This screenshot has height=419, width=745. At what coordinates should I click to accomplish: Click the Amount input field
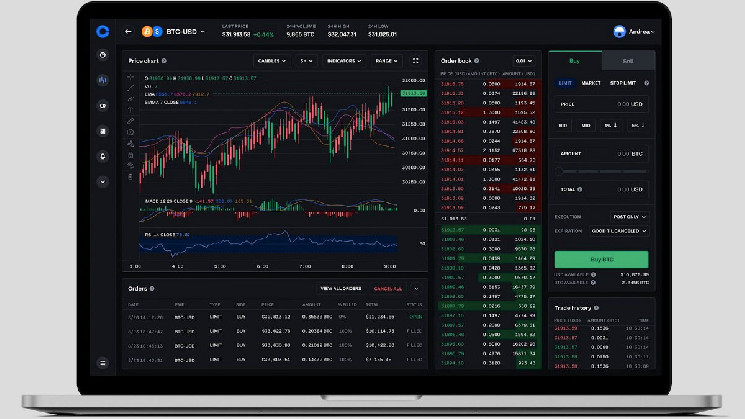[602, 153]
